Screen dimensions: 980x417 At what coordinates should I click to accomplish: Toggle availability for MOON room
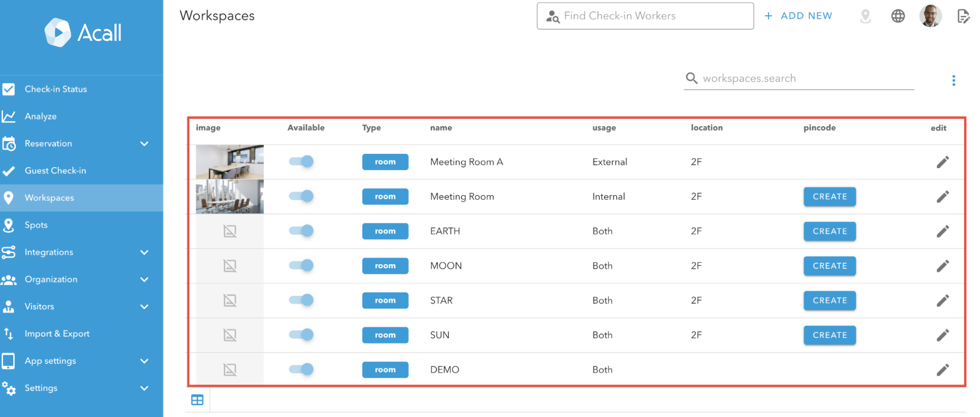click(x=301, y=266)
